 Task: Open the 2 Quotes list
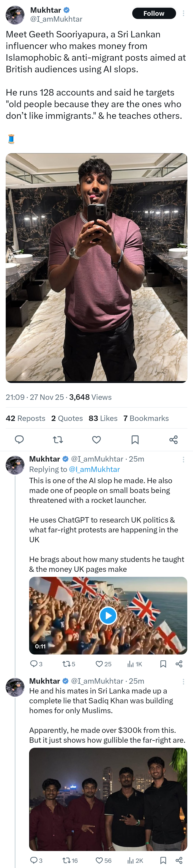pyautogui.click(x=67, y=418)
